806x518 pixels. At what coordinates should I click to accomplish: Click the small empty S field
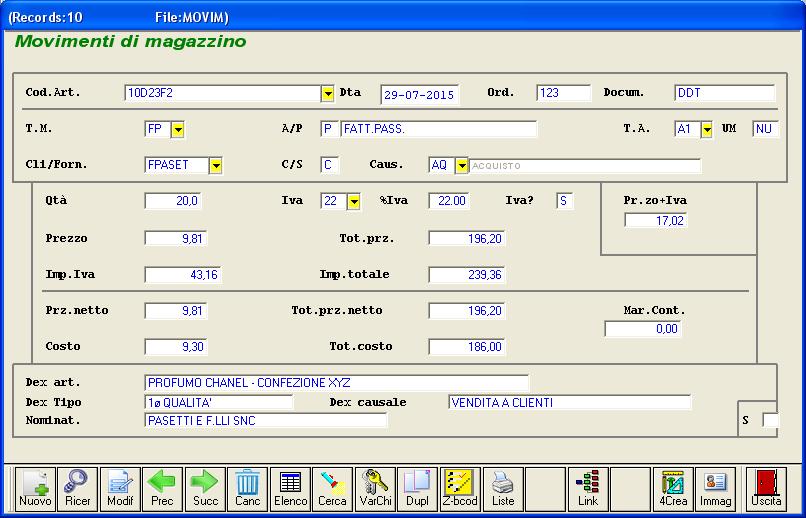pyautogui.click(x=771, y=420)
